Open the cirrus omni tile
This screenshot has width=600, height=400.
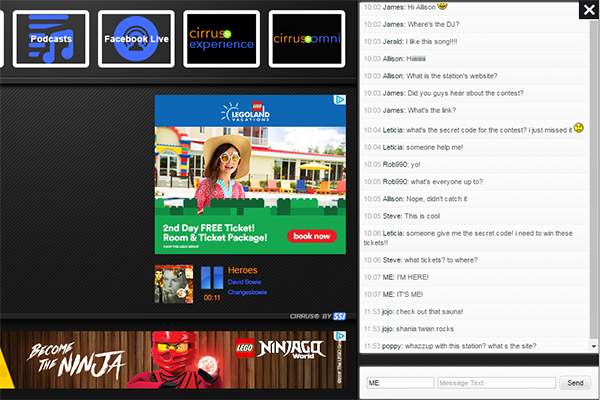[x=307, y=39]
